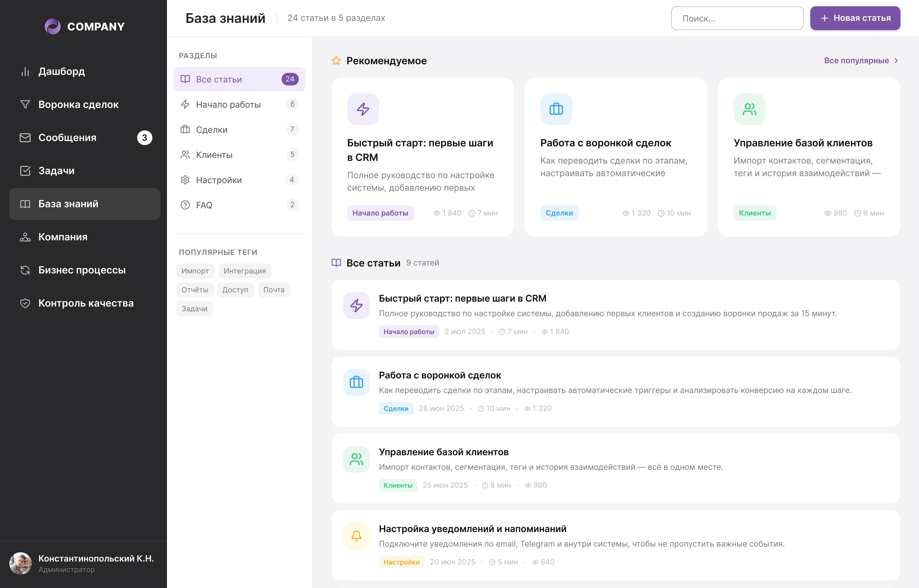The width and height of the screenshot is (919, 588).
Task: Click users icon on Управление базой клиентов card
Action: [x=749, y=109]
